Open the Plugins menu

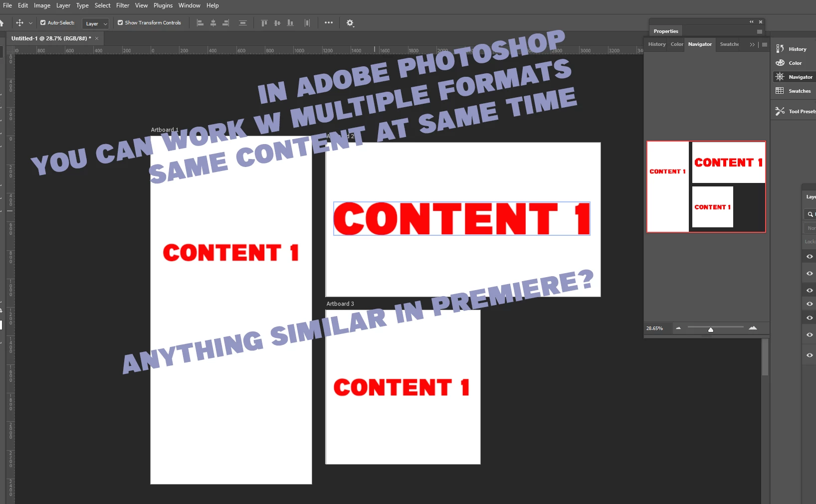(163, 5)
